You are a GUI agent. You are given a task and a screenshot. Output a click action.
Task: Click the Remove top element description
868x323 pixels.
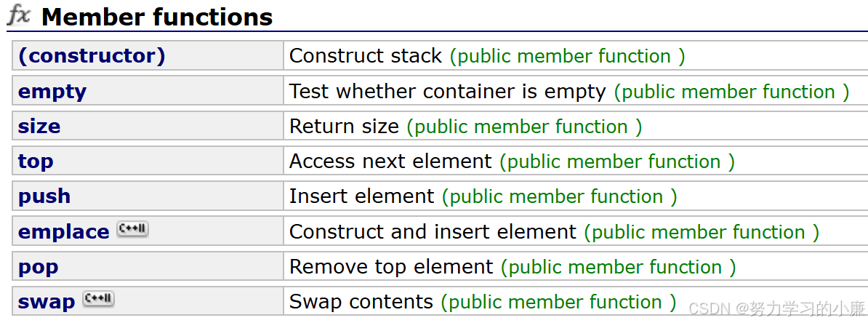coord(391,267)
